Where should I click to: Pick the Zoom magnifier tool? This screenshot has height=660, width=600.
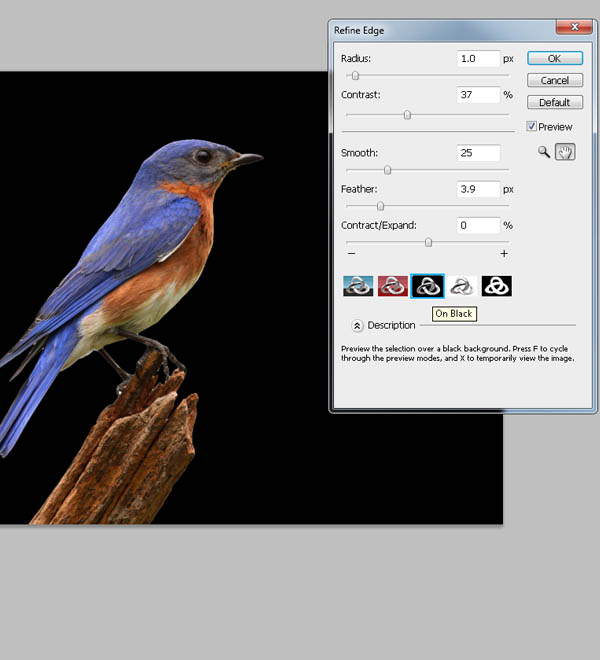point(544,152)
